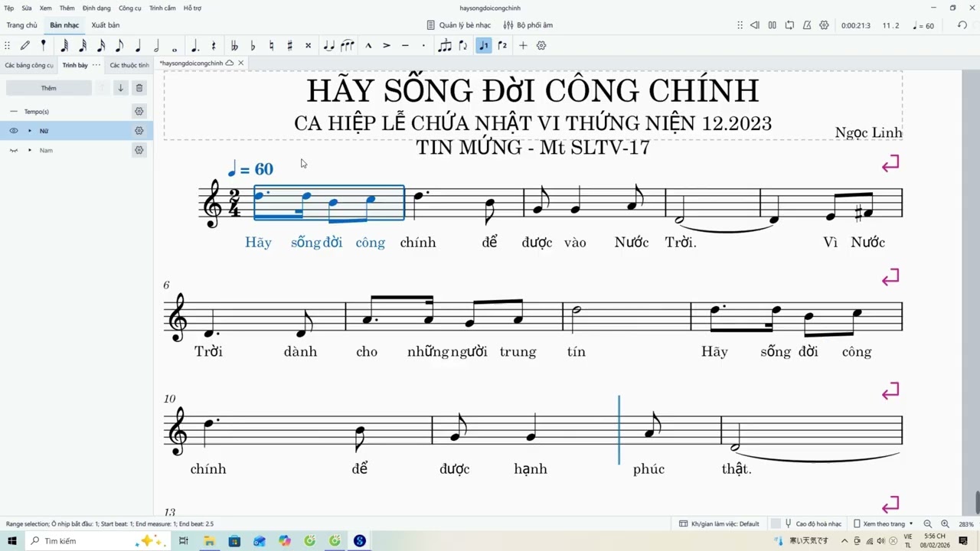980x551 pixels.
Task: Add marcato articulation
Action: coord(368,46)
